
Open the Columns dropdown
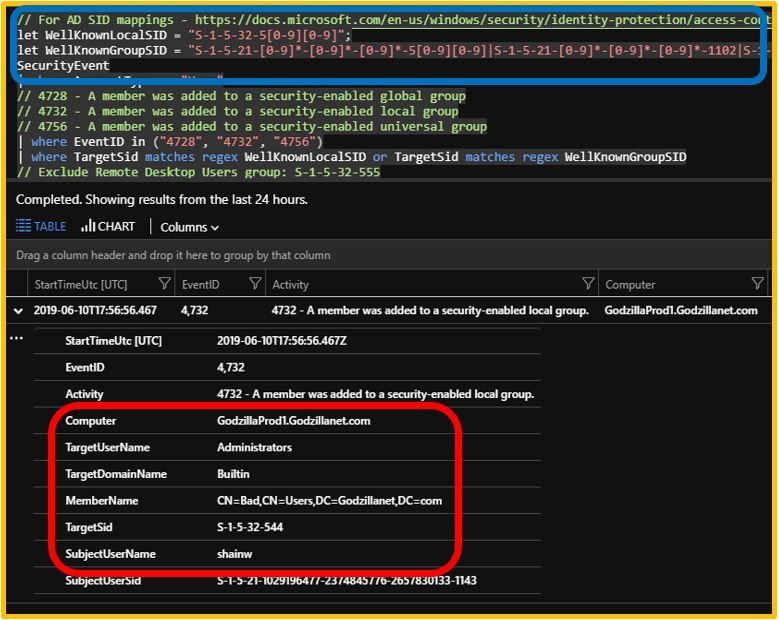(189, 228)
